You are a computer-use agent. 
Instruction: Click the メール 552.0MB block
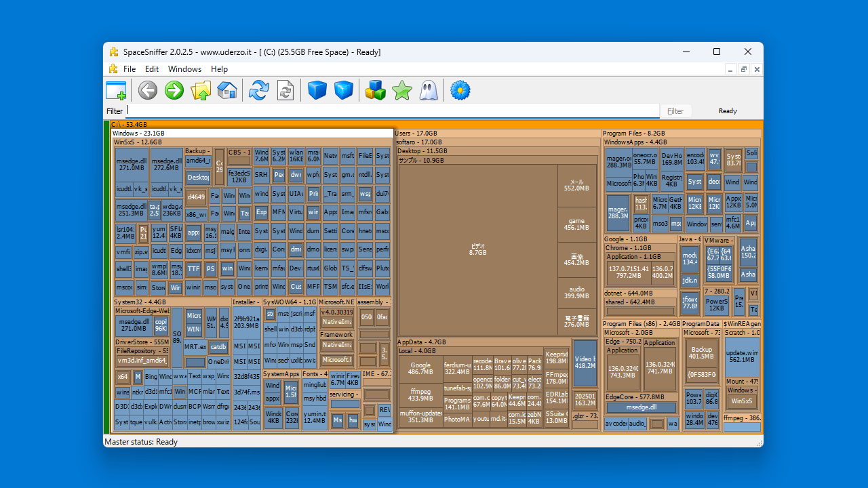point(576,185)
